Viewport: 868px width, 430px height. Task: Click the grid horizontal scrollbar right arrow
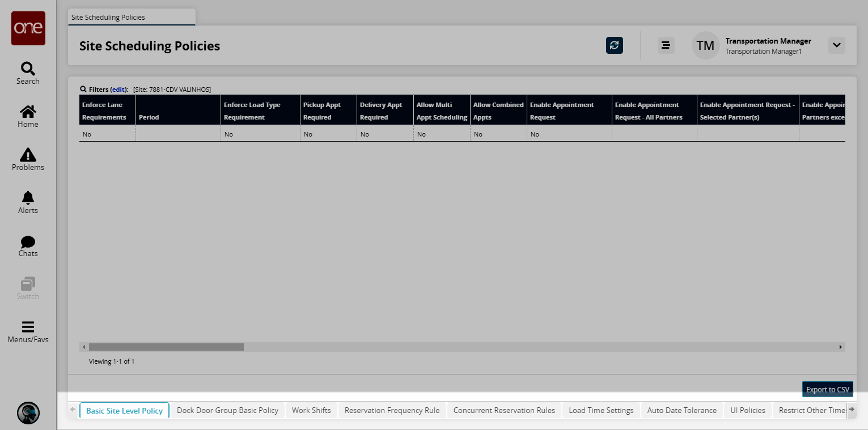point(841,347)
